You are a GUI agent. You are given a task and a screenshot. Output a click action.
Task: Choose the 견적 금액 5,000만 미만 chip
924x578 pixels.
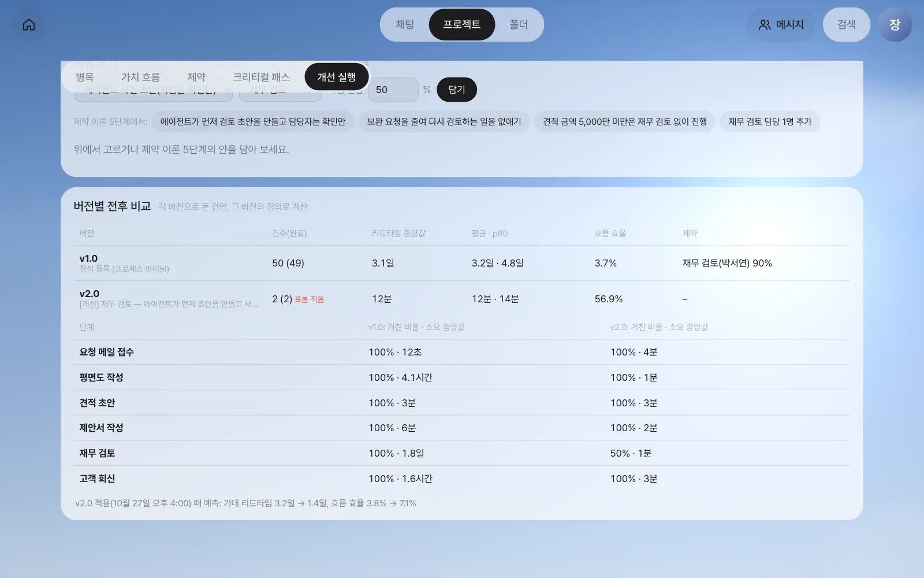[625, 121]
